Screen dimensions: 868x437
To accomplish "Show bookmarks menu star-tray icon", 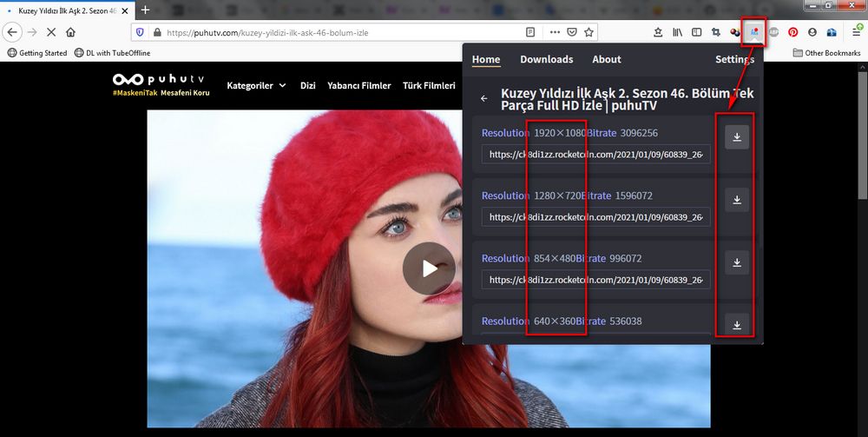I will 658,32.
